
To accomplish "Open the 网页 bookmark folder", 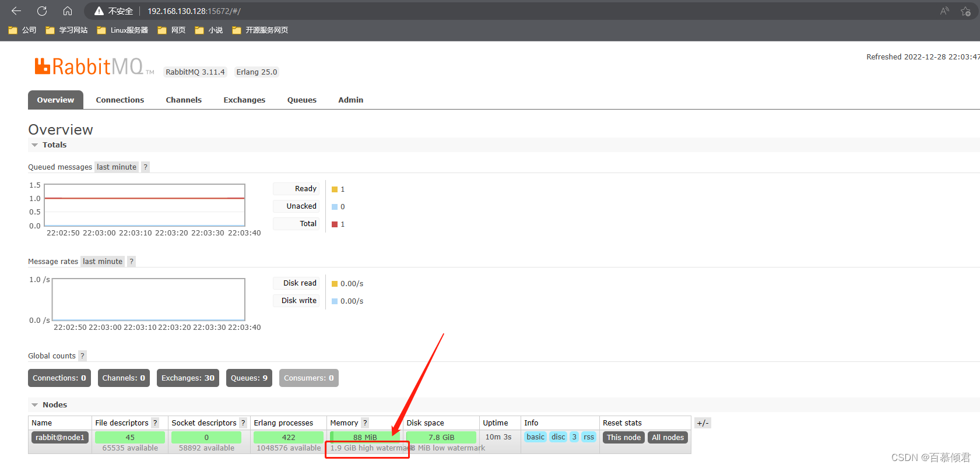I will coord(171,30).
